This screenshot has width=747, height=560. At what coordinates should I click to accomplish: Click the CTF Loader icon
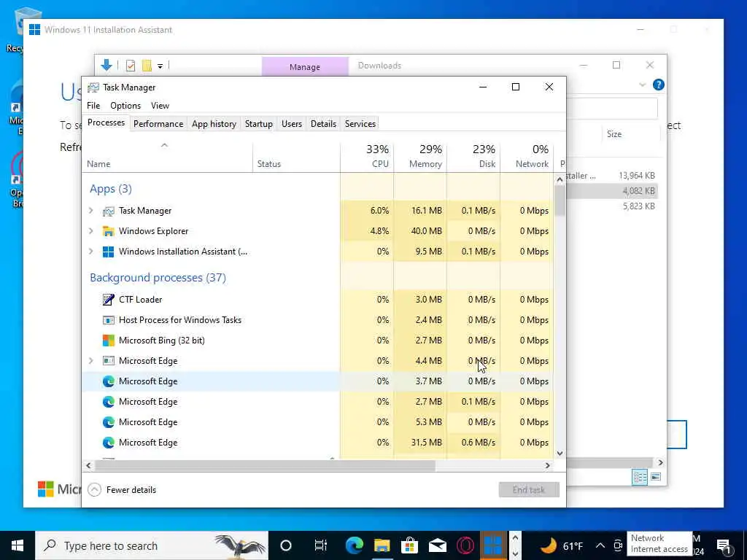click(109, 300)
